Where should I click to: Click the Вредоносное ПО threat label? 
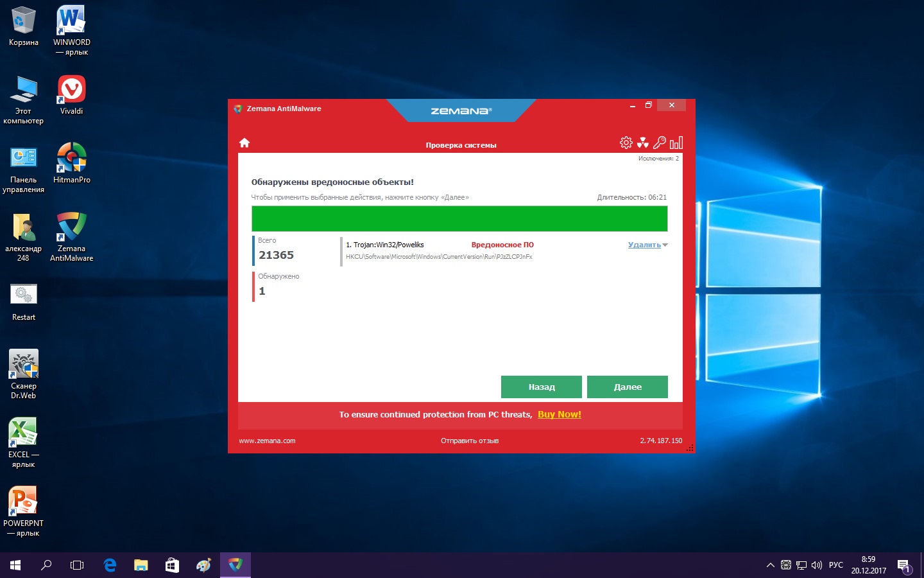pos(502,245)
